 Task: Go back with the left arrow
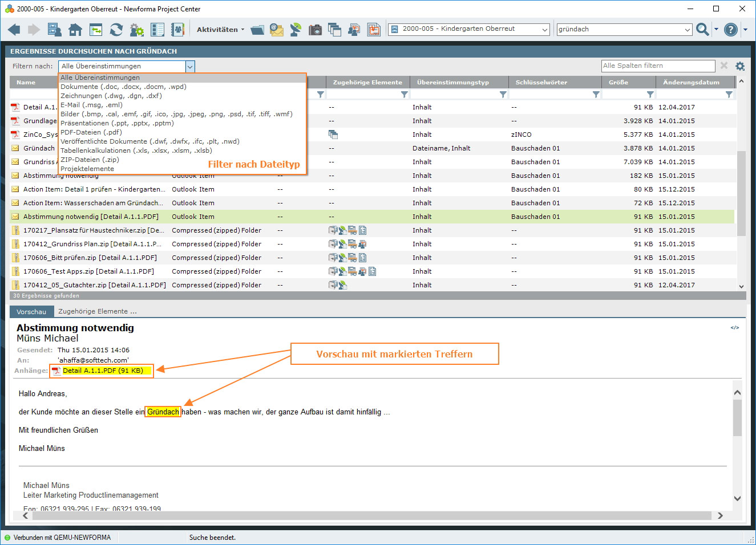point(14,30)
